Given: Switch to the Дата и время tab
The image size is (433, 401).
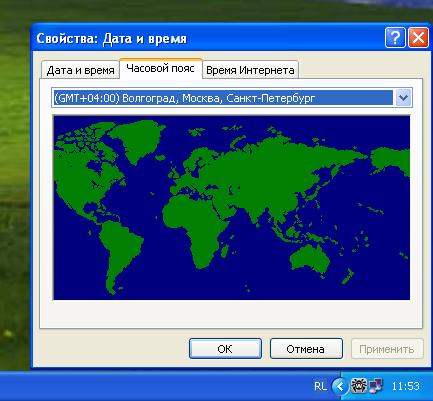Looking at the screenshot, I should coord(80,70).
